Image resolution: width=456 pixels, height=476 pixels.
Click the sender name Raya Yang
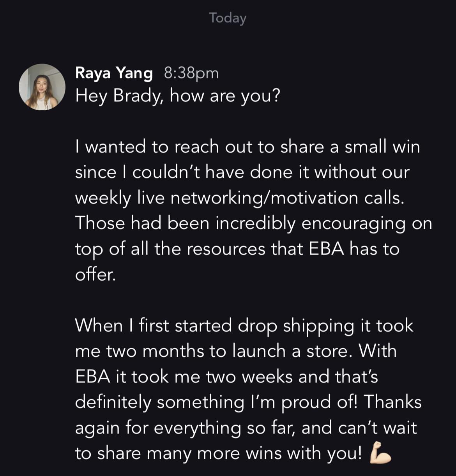pos(114,73)
